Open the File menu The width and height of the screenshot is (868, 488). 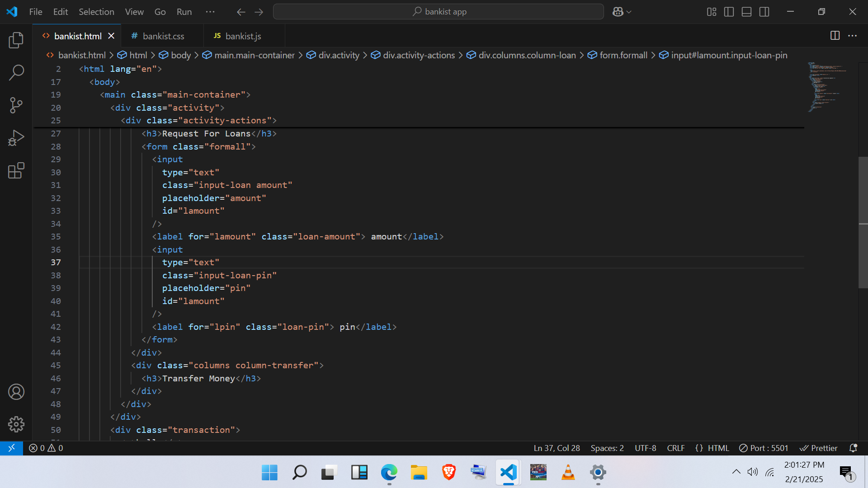(36, 12)
